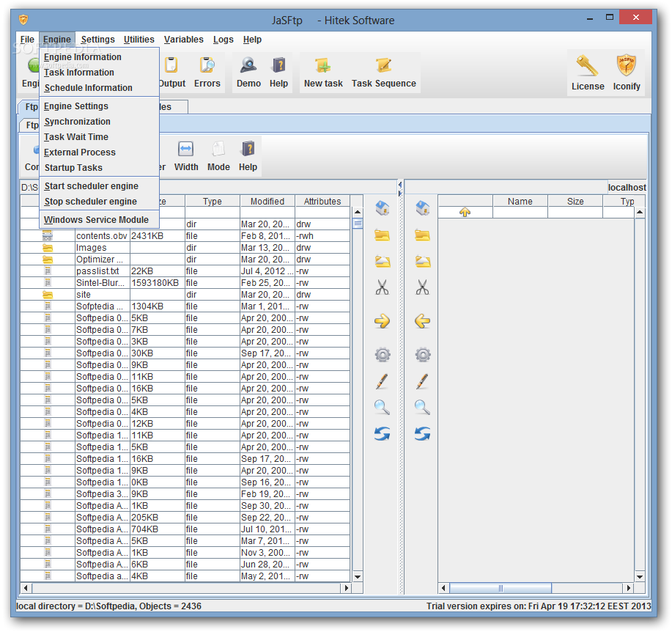This screenshot has height=632, width=672.
Task: Go to remote home directory icon
Action: coord(423,208)
